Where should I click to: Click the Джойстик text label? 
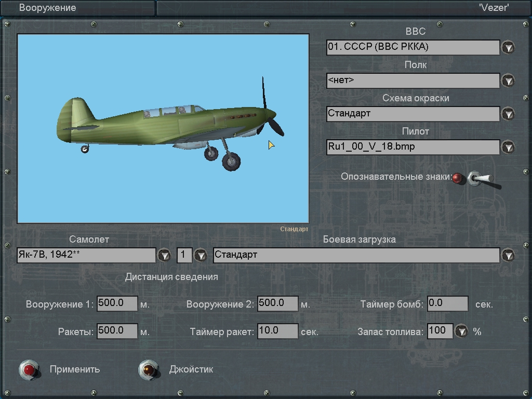tap(191, 369)
